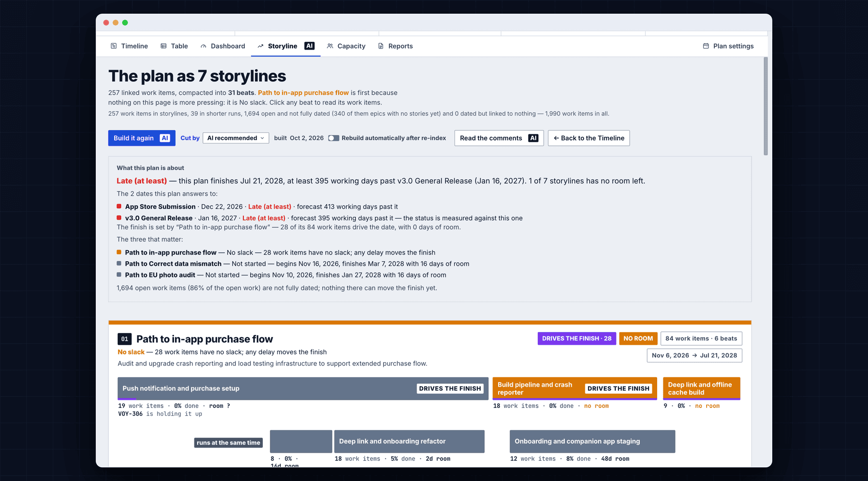The height and width of the screenshot is (481, 868).
Task: Open Build pipeline and crash reporter beat
Action: 575,389
